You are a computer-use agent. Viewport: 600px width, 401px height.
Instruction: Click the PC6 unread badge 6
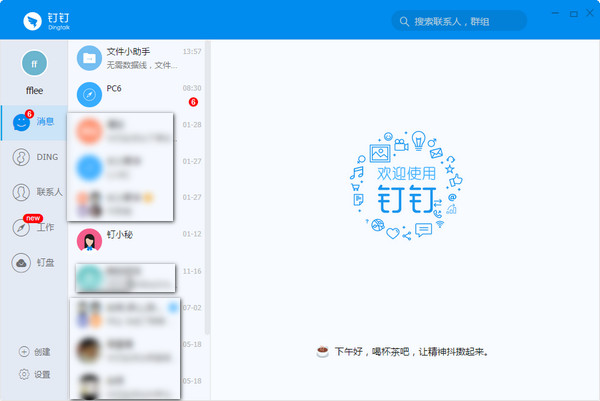(x=193, y=102)
